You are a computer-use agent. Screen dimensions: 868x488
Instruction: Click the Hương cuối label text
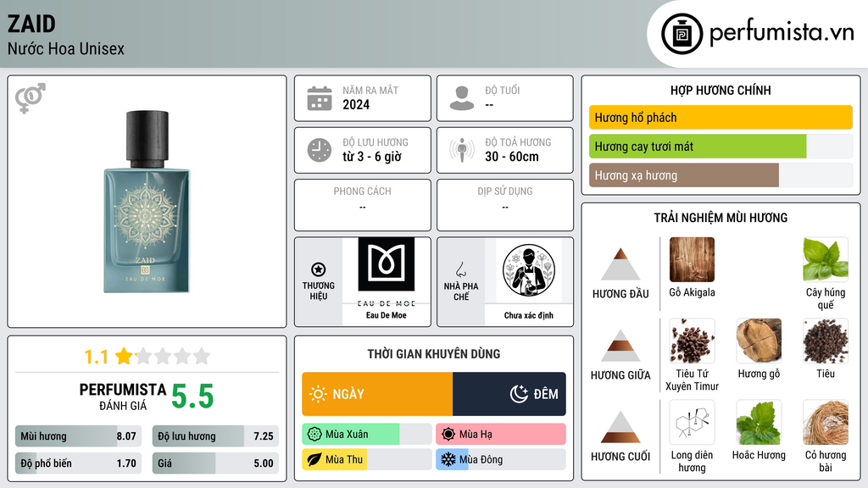click(x=620, y=457)
